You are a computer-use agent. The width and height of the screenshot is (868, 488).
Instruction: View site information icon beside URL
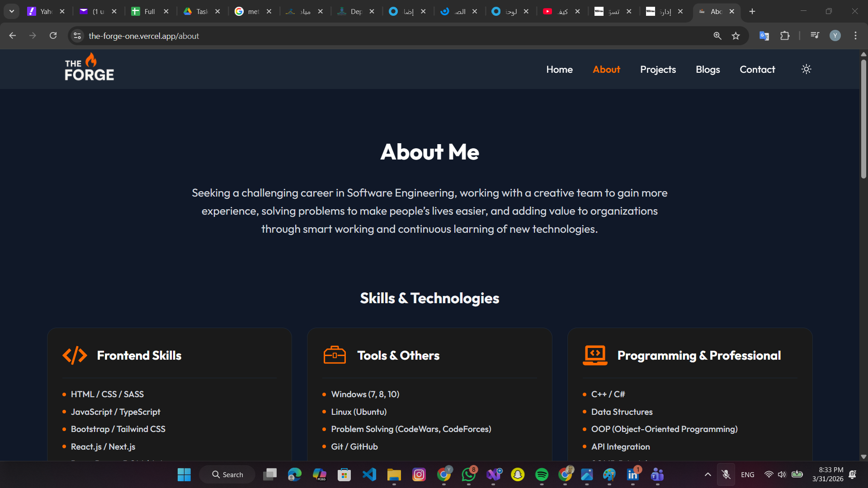pyautogui.click(x=77, y=36)
